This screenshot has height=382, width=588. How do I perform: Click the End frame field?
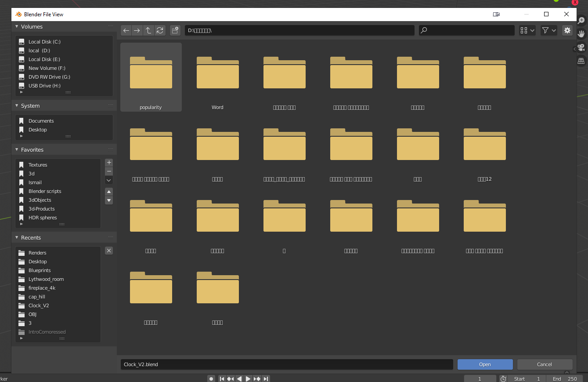564,378
